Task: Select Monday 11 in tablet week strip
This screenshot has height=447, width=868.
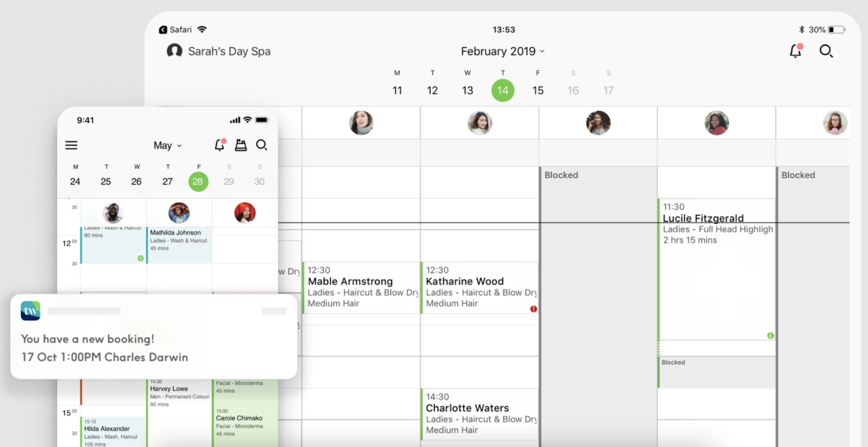Action: pos(397,90)
